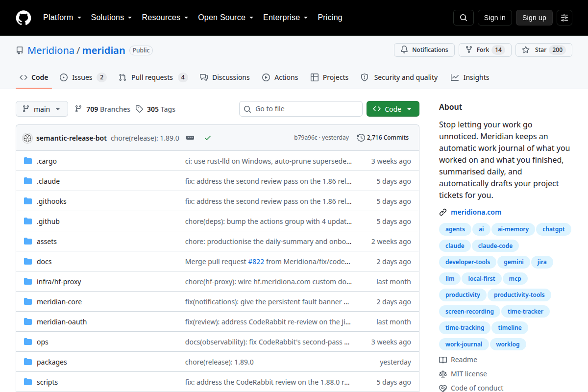Click the chore(release): 1.89.0 header commit message
Viewport: 588px width, 392px height.
145,138
